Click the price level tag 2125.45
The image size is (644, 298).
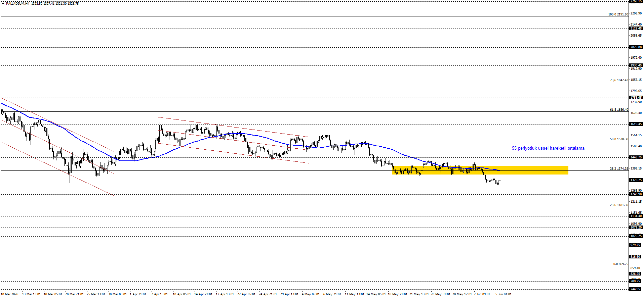(636, 29)
